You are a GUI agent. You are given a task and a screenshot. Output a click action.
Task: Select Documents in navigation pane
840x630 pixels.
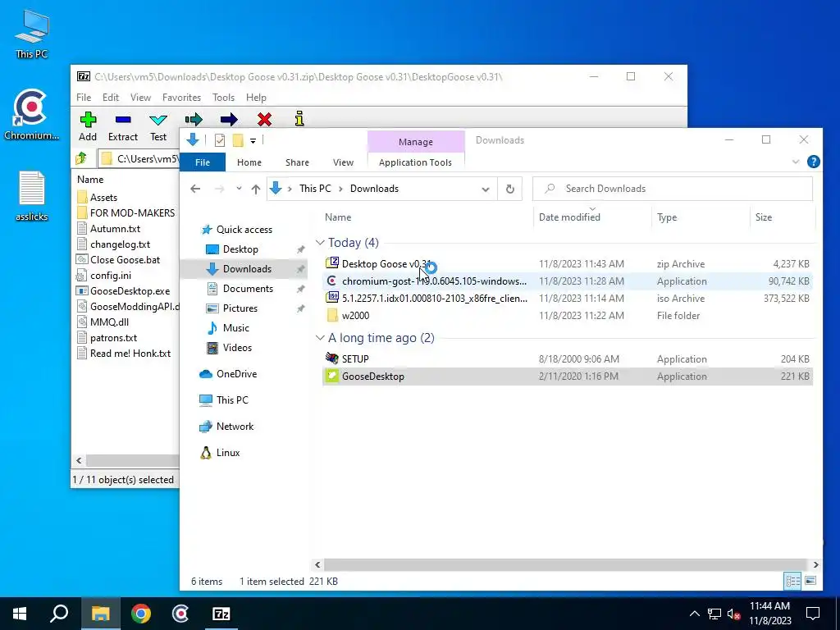click(240, 289)
